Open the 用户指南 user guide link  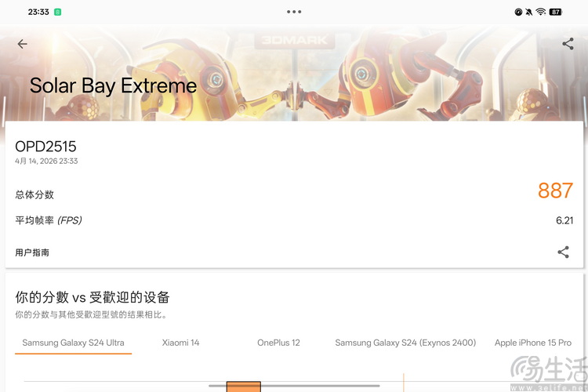32,252
